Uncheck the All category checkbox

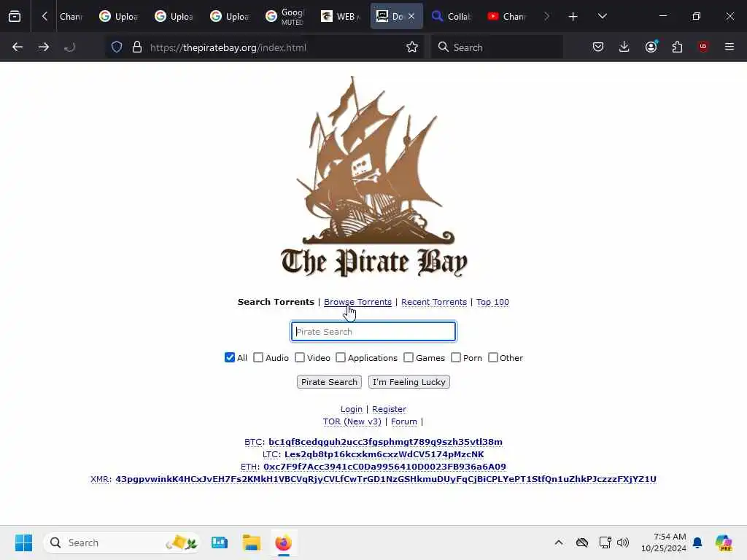(x=230, y=357)
